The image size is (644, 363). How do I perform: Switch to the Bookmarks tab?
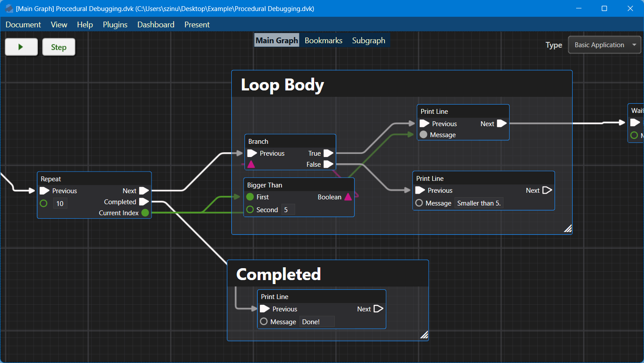point(323,40)
